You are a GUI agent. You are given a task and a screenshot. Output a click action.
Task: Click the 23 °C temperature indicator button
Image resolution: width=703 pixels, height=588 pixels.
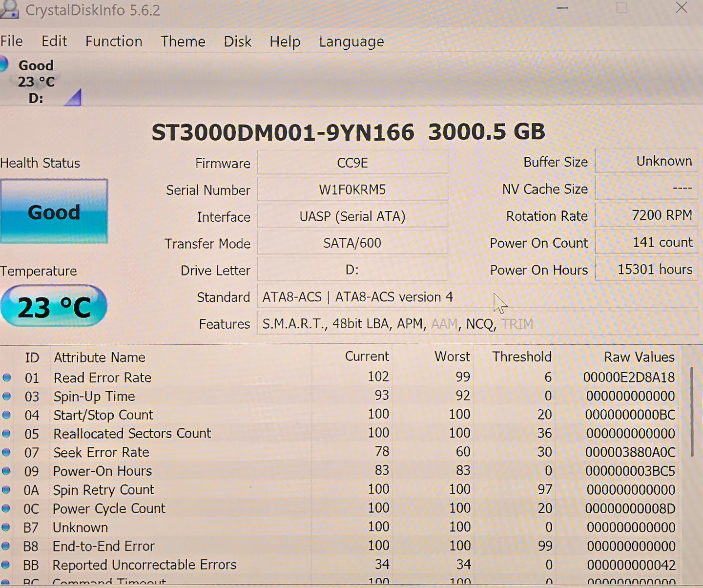pos(54,307)
